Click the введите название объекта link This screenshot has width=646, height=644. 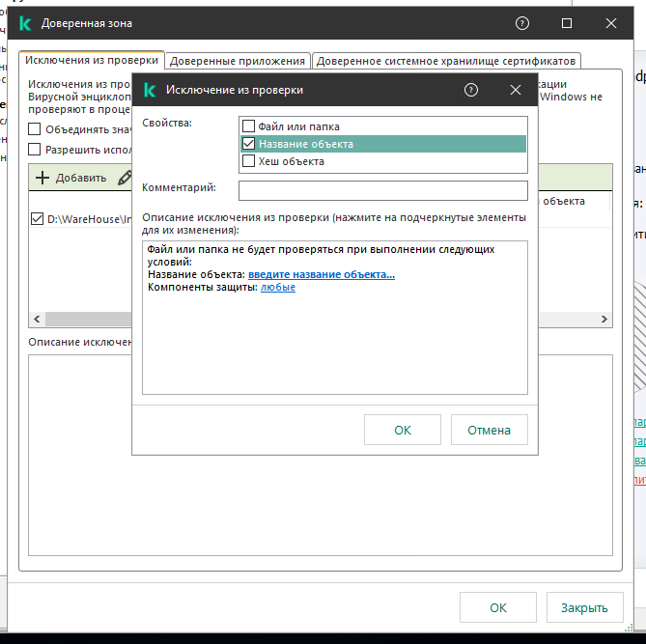click(322, 274)
